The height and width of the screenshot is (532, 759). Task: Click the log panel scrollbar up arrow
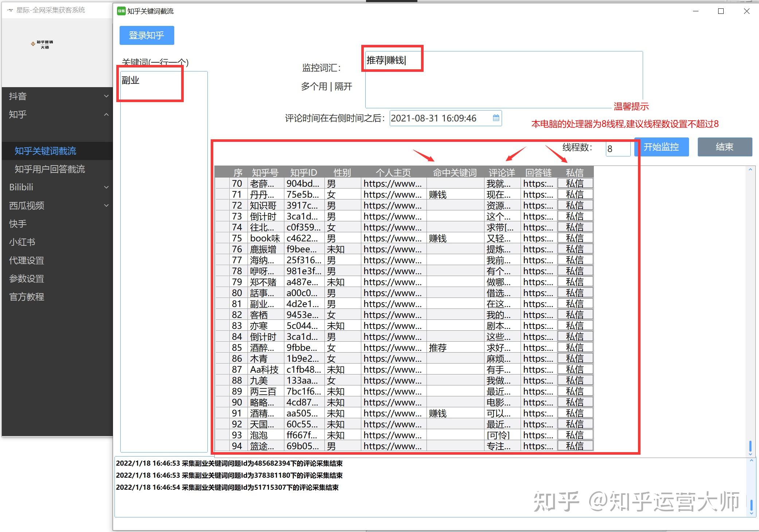click(751, 461)
